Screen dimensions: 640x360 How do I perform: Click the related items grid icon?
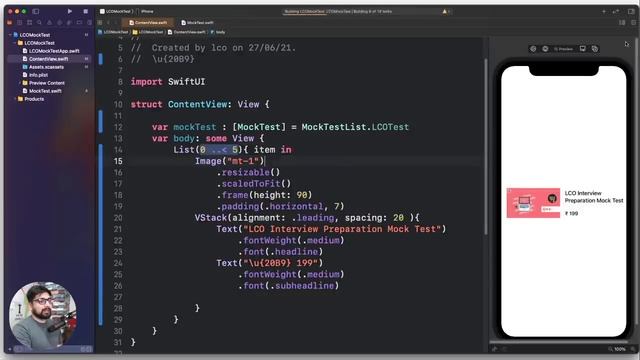[x=100, y=22]
